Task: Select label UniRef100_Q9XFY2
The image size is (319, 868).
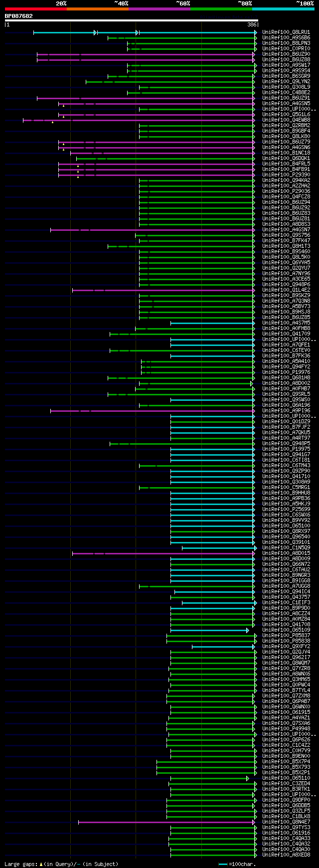Action: tap(286, 647)
